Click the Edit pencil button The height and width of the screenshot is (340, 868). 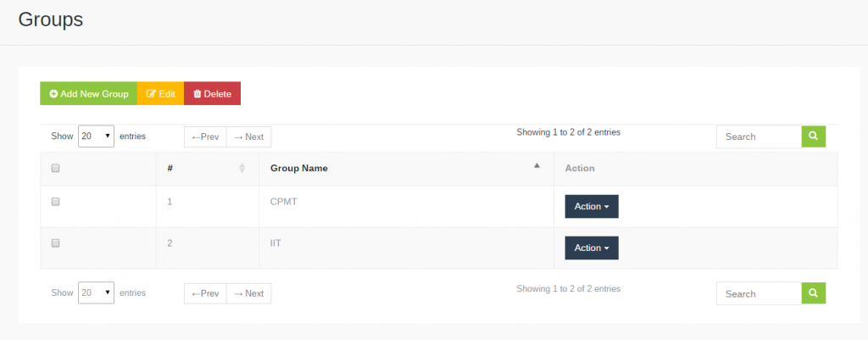click(160, 93)
